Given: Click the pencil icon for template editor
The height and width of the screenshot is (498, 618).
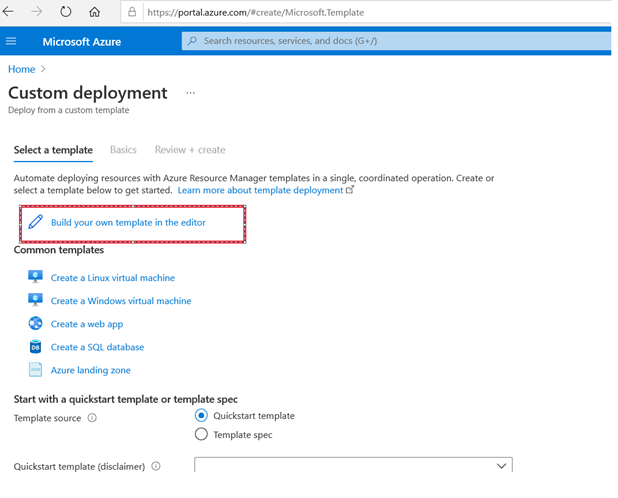Looking at the screenshot, I should pos(36,222).
